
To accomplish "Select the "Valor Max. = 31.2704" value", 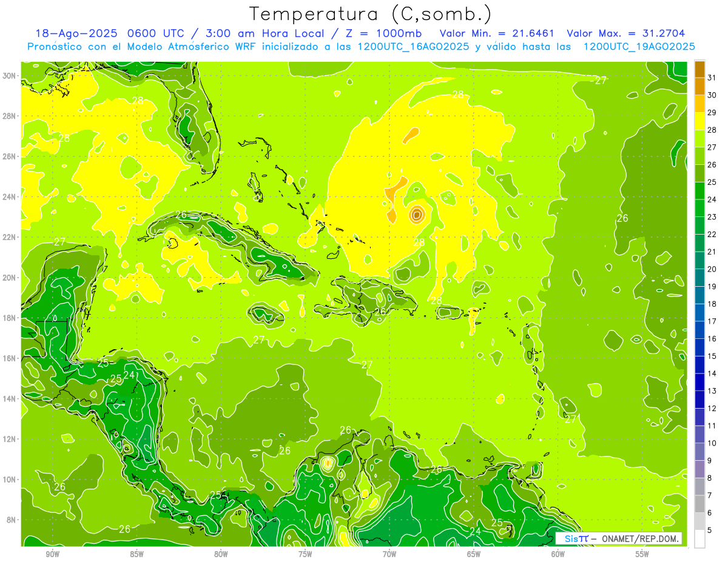I will (626, 33).
